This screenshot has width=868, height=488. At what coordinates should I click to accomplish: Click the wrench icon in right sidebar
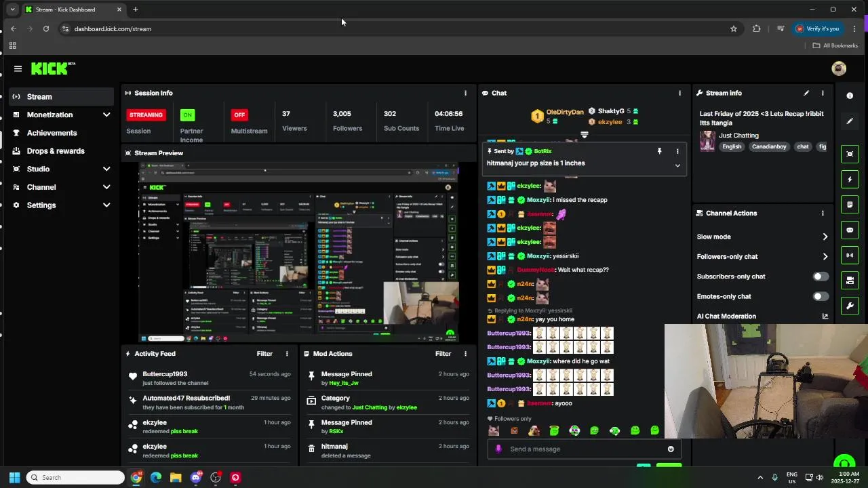coord(850,306)
